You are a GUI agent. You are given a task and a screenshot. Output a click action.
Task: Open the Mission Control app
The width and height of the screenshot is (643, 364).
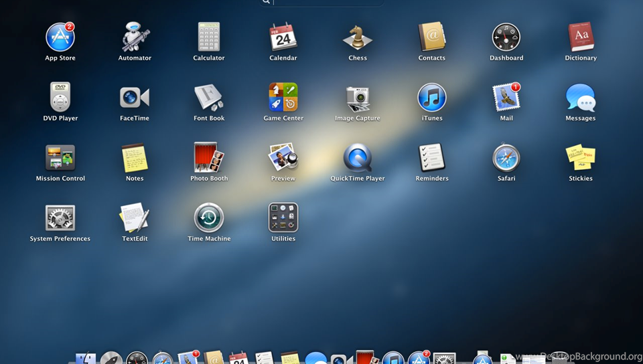(60, 158)
